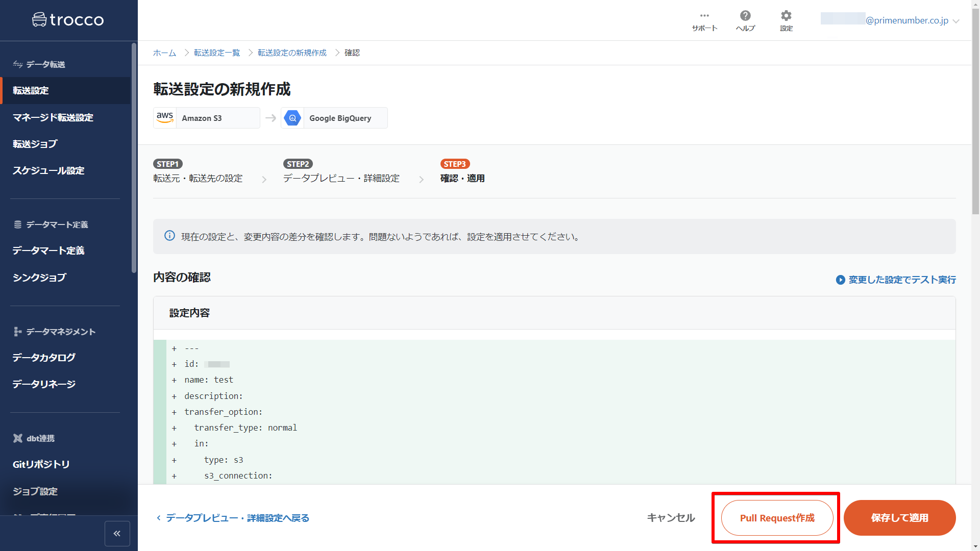Click データプレビュー・詳細設定へ戻る link

[x=233, y=518]
